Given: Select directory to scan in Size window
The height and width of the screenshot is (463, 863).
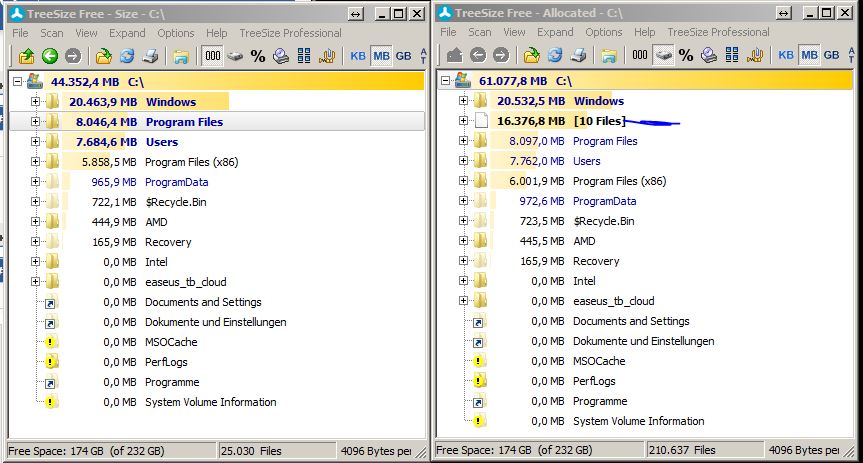Looking at the screenshot, I should click(x=103, y=56).
